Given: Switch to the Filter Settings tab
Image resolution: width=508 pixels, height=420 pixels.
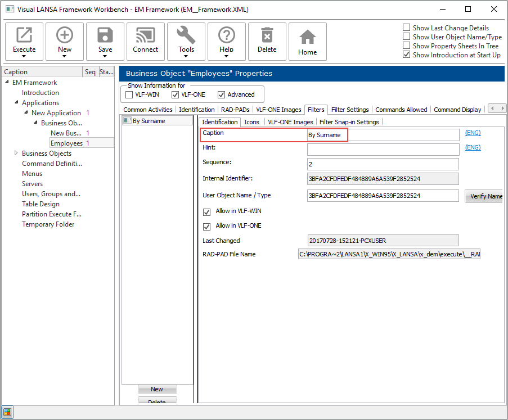Looking at the screenshot, I should [350, 110].
